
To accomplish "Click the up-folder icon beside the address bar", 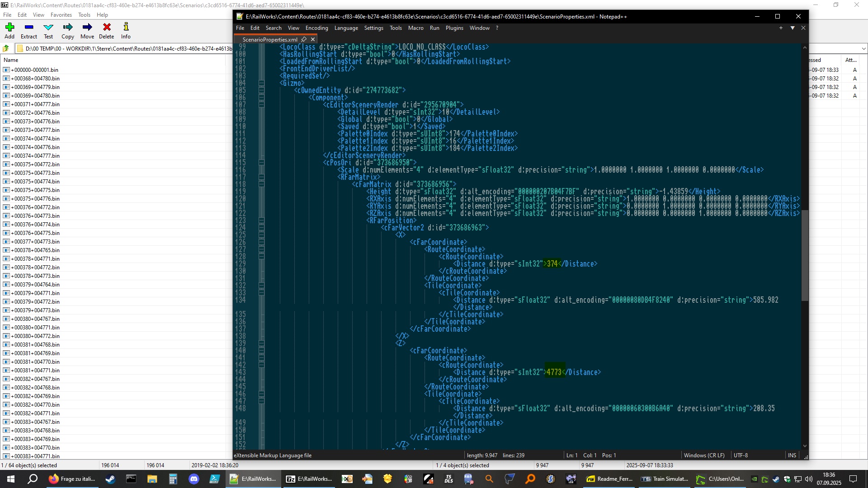I will [x=6, y=49].
